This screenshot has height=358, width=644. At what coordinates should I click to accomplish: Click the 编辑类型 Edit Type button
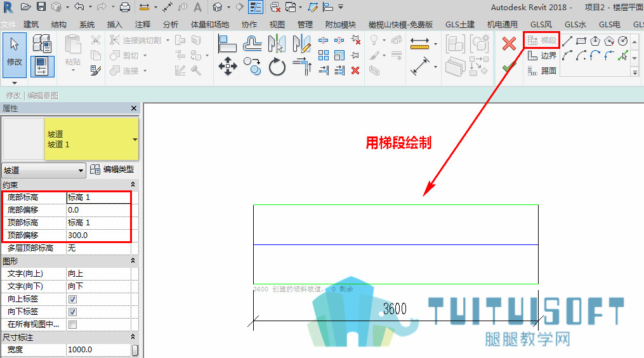(112, 169)
